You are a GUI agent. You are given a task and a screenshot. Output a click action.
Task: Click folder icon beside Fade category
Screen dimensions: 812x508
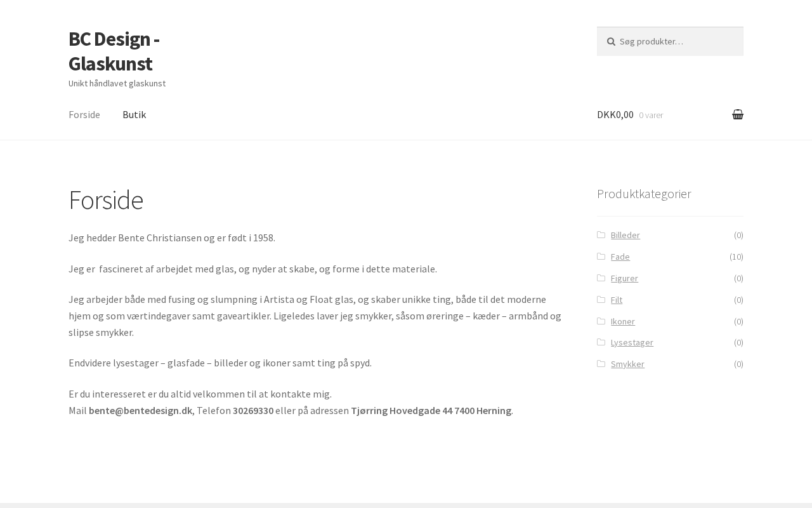click(601, 257)
